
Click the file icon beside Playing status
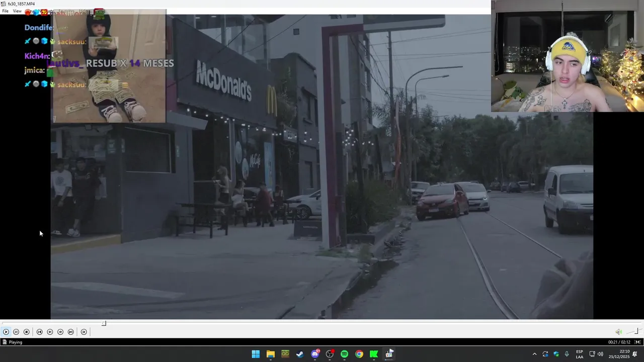[x=5, y=342]
